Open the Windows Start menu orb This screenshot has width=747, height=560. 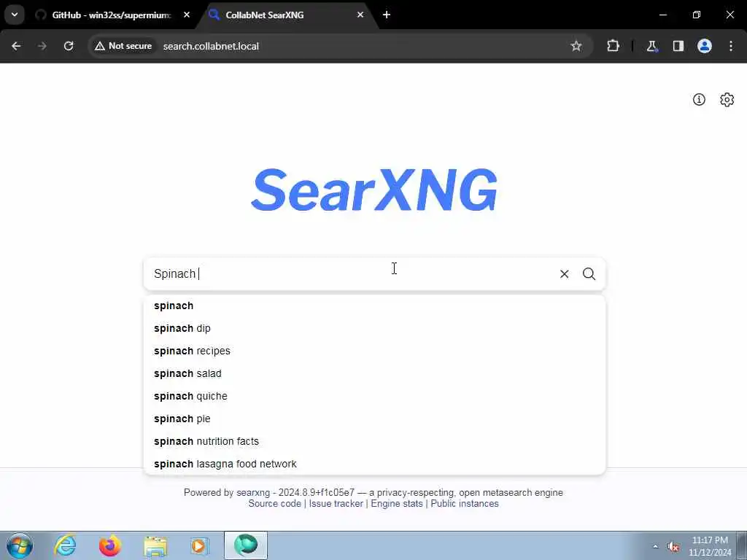20,545
